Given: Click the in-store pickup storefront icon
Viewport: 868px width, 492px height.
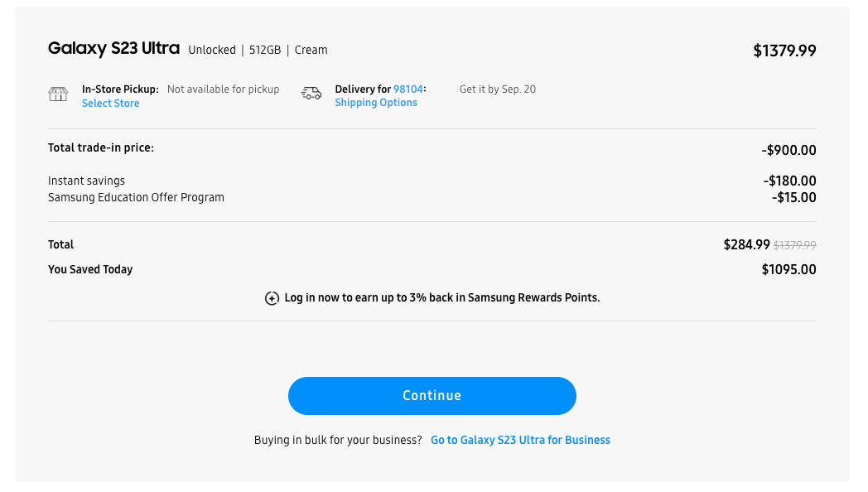Looking at the screenshot, I should (x=58, y=94).
